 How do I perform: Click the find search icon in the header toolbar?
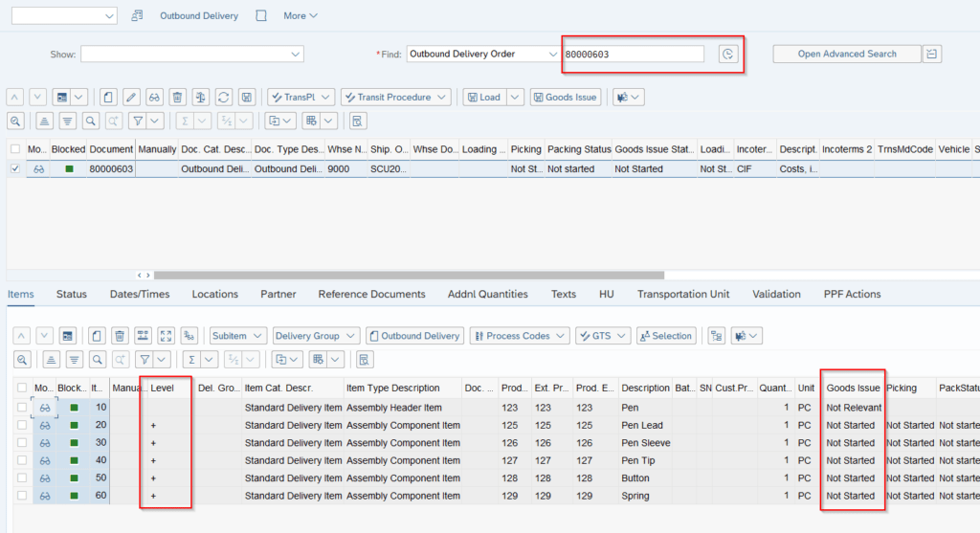[x=91, y=122]
